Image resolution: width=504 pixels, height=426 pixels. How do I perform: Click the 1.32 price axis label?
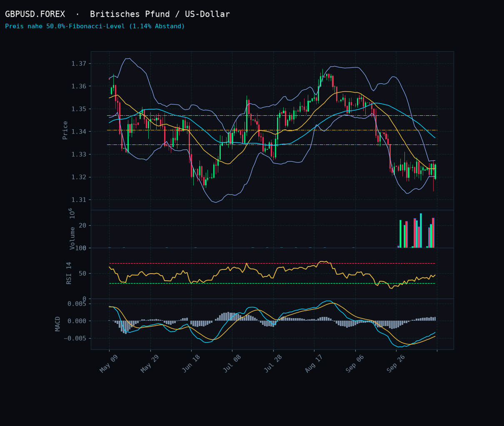click(79, 177)
